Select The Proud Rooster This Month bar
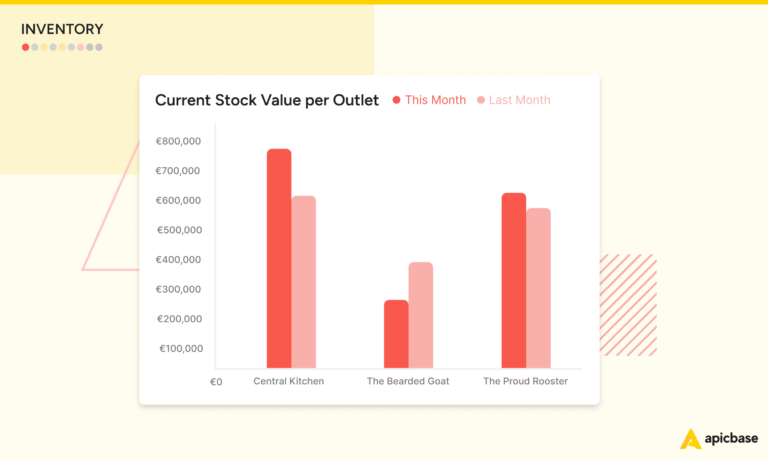768x459 pixels. click(513, 280)
